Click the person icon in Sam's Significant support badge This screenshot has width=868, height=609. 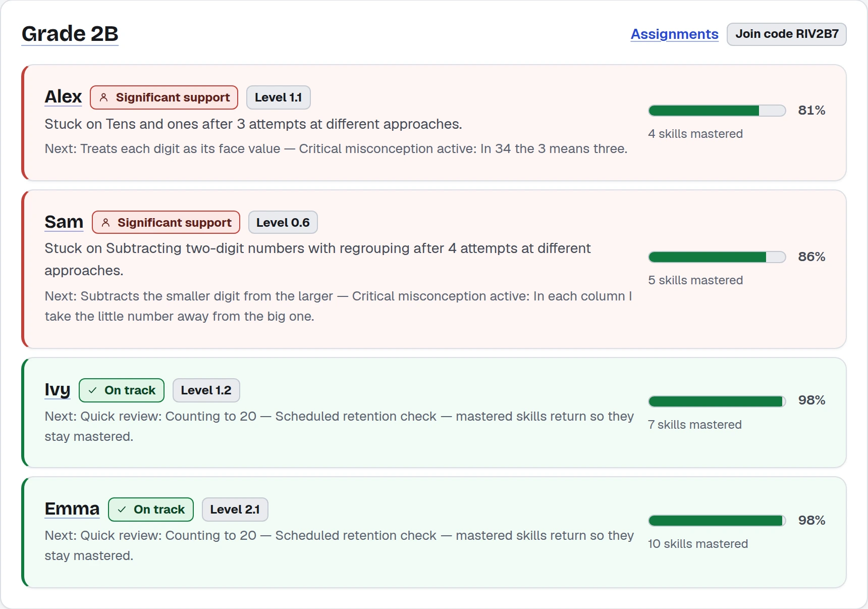point(105,223)
